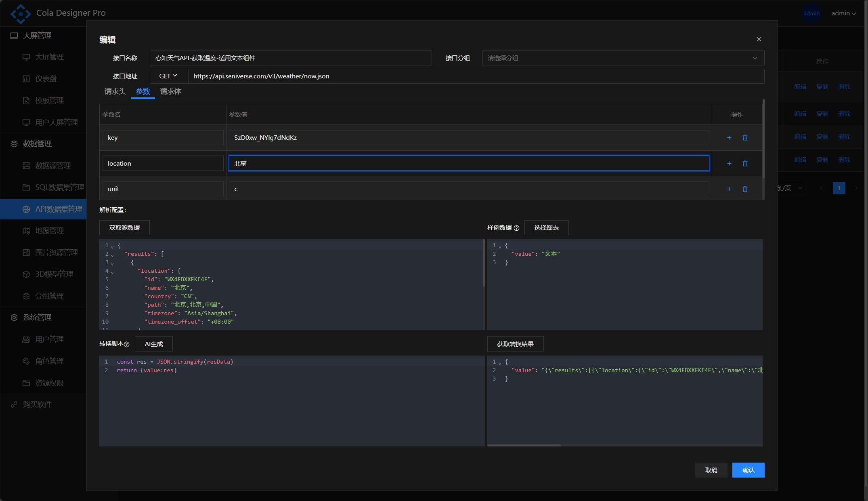The image size is (868, 501).
Task: Collapse line 1 fold arrow in sample data
Action: (x=500, y=247)
